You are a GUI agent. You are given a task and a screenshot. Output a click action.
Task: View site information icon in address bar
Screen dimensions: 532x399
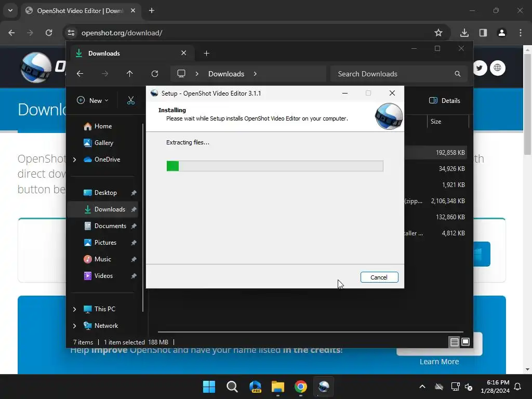(71, 33)
